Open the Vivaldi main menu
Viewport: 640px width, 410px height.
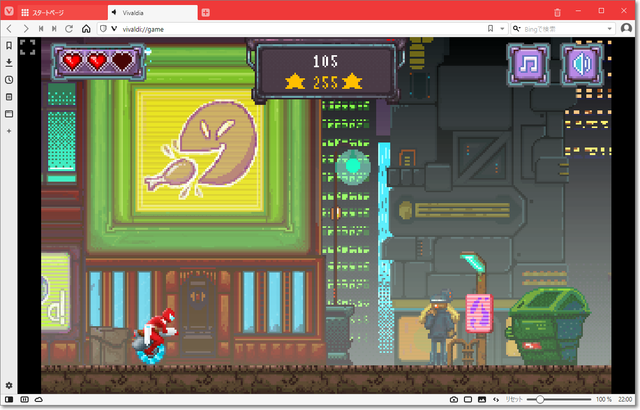point(9,10)
